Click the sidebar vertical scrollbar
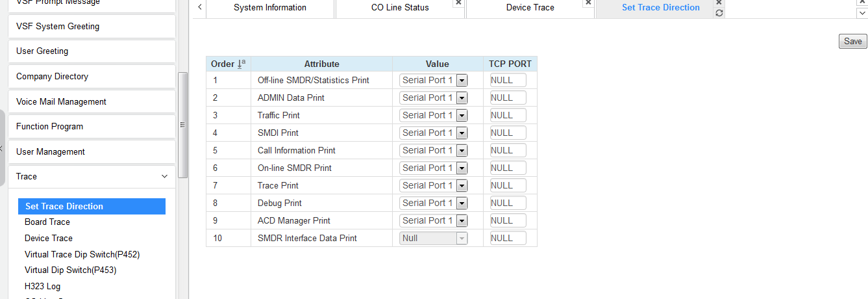Screen dimensions: 868x299 (x=183, y=124)
